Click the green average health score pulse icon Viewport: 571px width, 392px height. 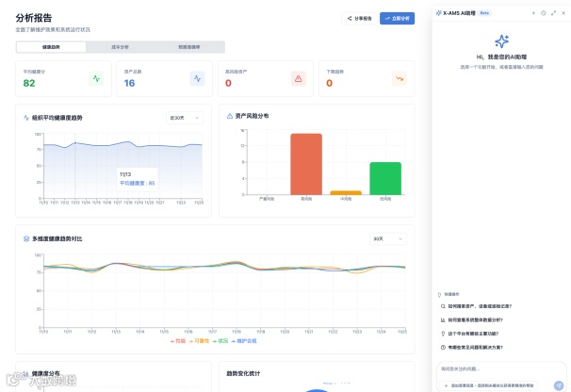coord(96,79)
